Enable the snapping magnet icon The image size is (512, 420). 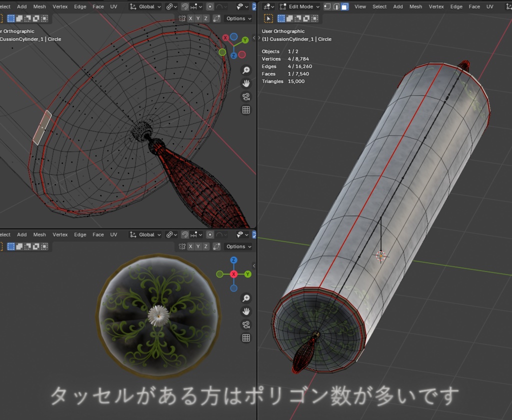[185, 6]
